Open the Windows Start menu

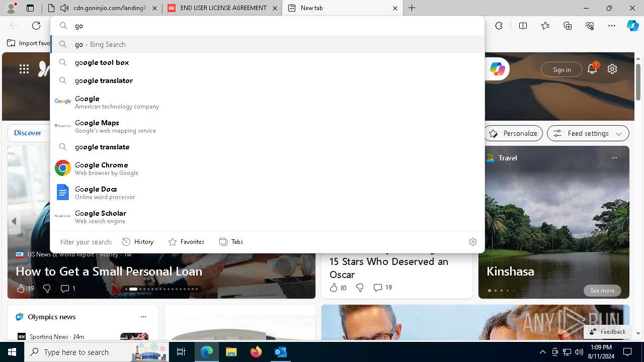click(x=12, y=352)
